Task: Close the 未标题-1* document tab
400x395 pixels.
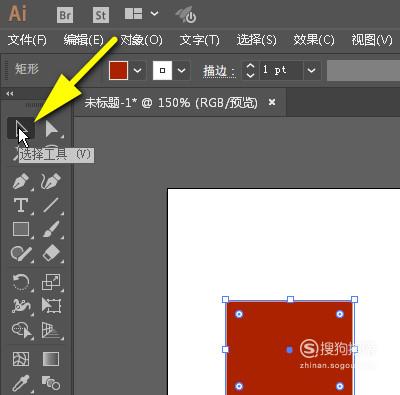Action: [272, 102]
